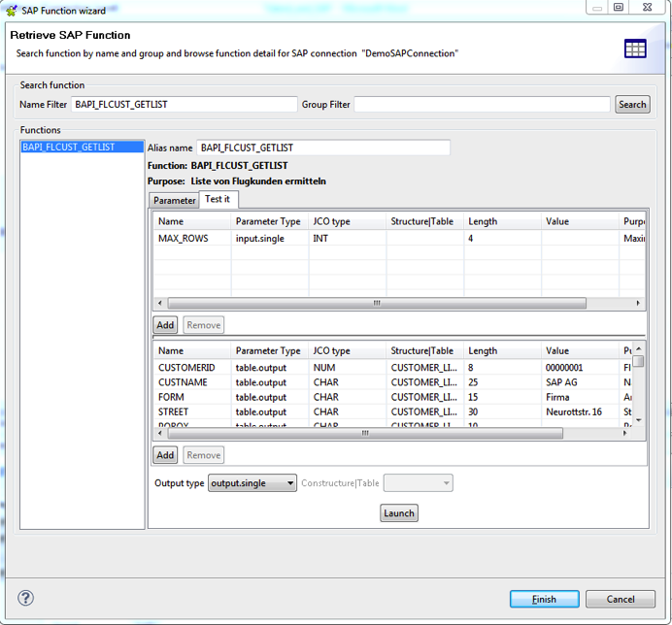This screenshot has height=625, width=672.
Task: Click Add under the output parameters table
Action: click(165, 455)
